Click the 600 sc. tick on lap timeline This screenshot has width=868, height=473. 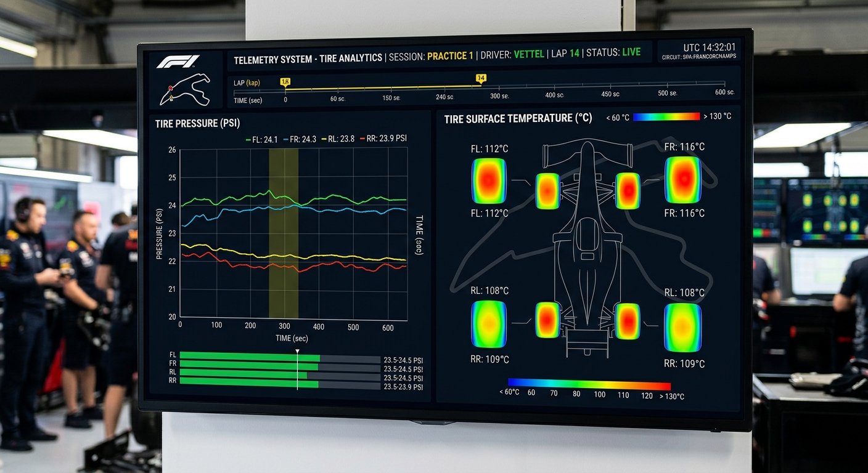coord(725,92)
